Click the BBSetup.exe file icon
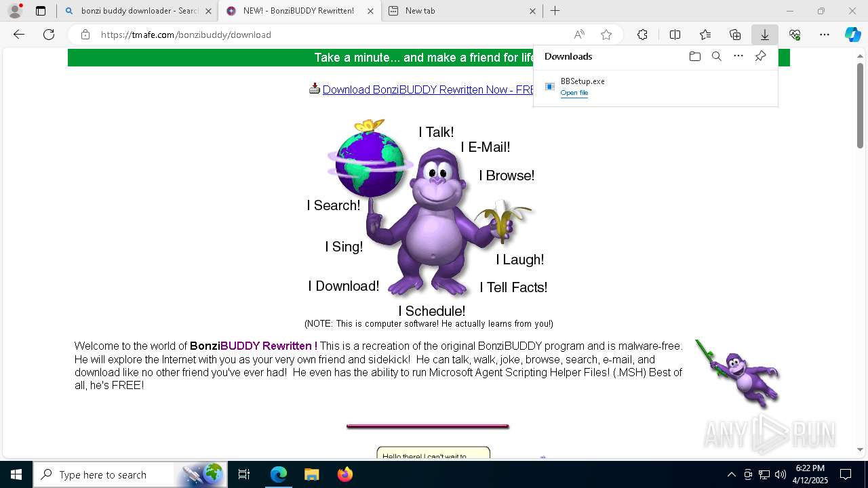868x488 pixels. pyautogui.click(x=550, y=86)
